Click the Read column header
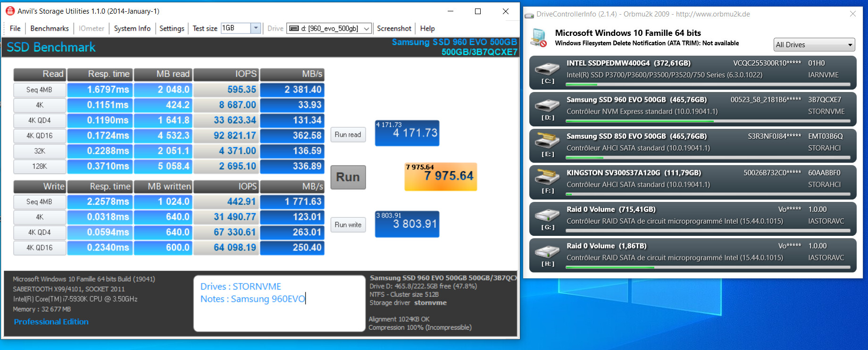868x350 pixels. tap(40, 74)
